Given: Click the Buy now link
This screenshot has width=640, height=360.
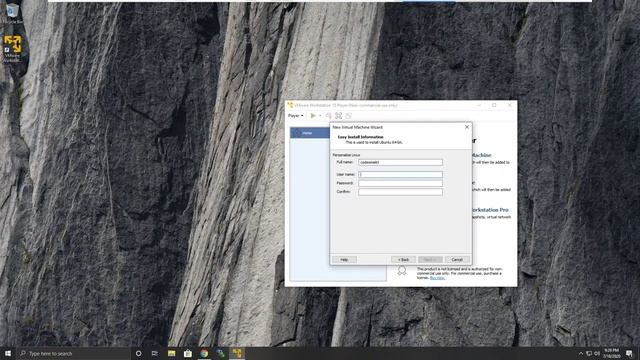Looking at the screenshot, I should [x=437, y=278].
